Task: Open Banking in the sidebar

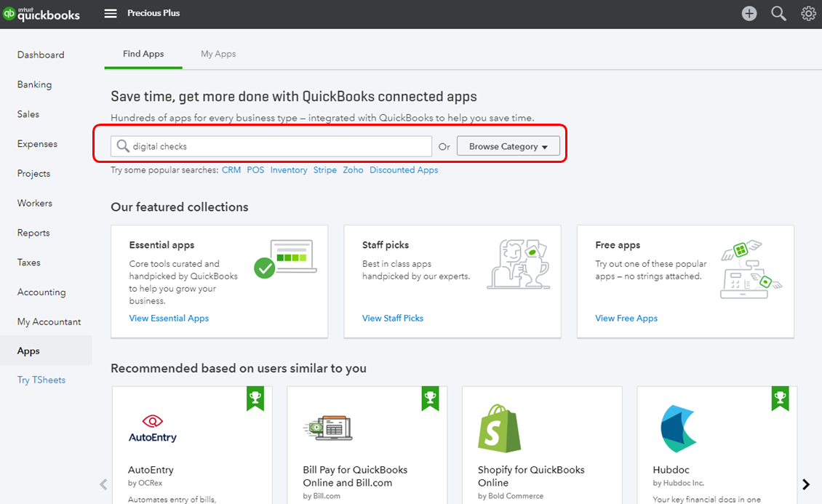Action: point(34,84)
